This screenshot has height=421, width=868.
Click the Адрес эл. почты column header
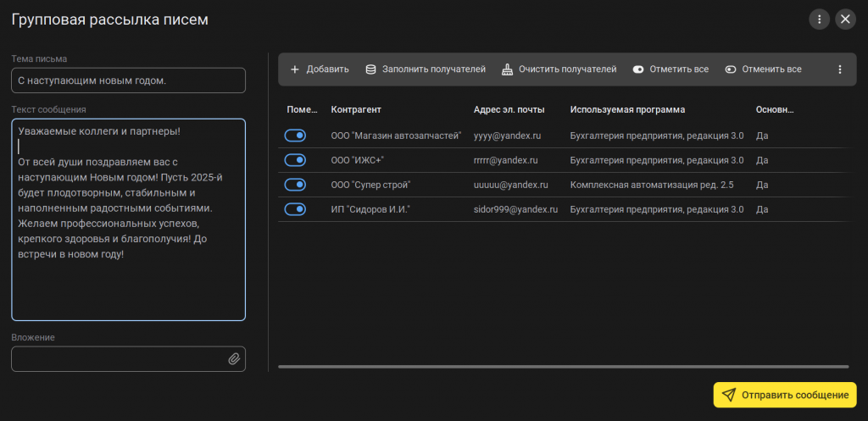click(x=509, y=109)
